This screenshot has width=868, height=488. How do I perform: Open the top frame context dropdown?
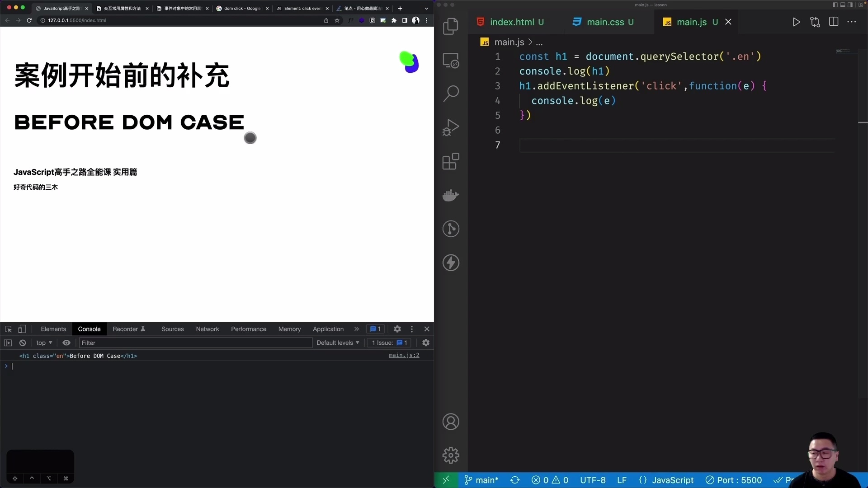coord(44,343)
